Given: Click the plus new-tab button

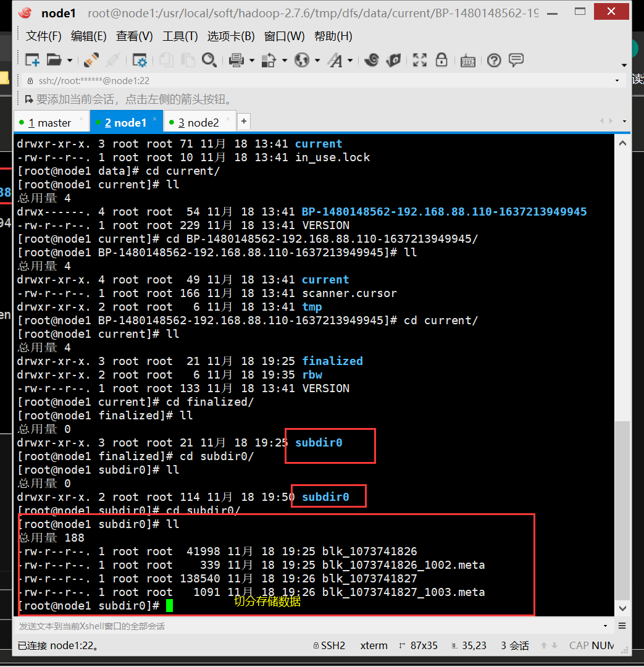Looking at the screenshot, I should tap(244, 121).
